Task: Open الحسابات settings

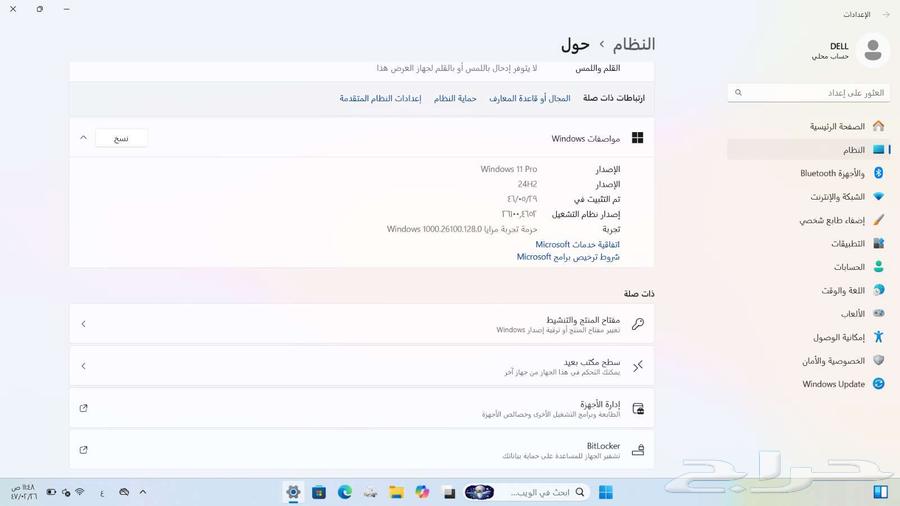Action: (808, 267)
